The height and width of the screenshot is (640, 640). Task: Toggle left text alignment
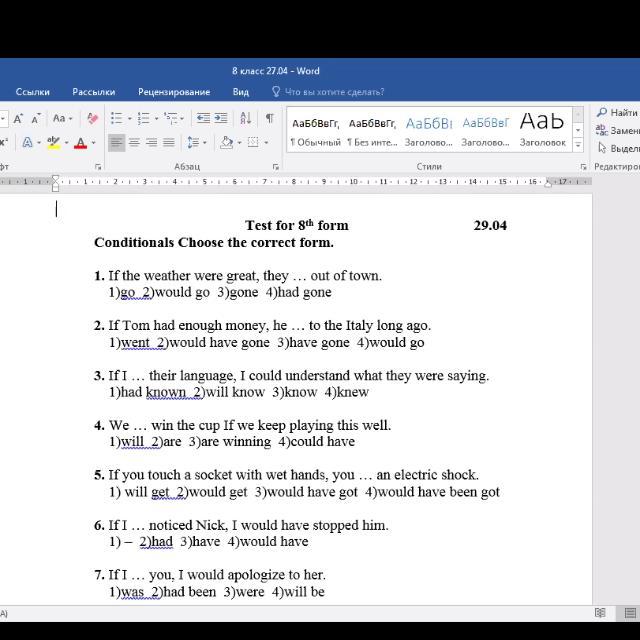[117, 143]
